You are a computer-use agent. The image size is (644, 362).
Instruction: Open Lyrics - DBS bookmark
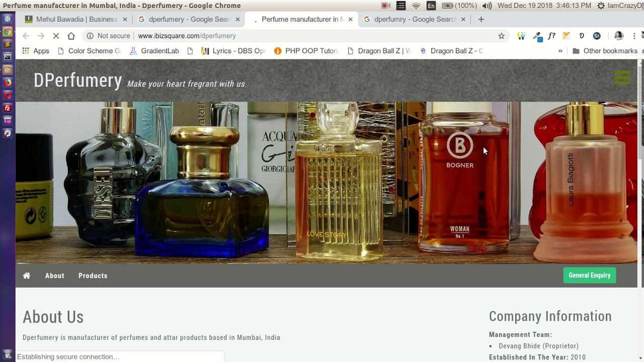tap(233, 51)
